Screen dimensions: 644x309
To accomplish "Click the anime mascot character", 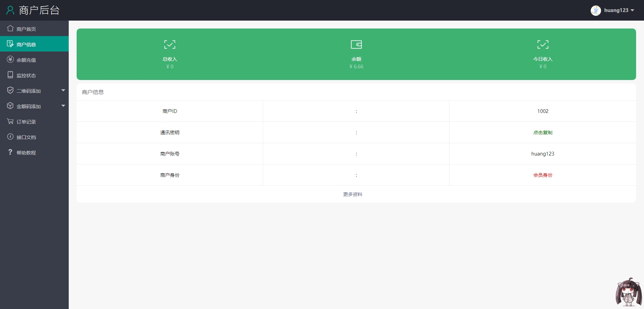I will 629,292.
